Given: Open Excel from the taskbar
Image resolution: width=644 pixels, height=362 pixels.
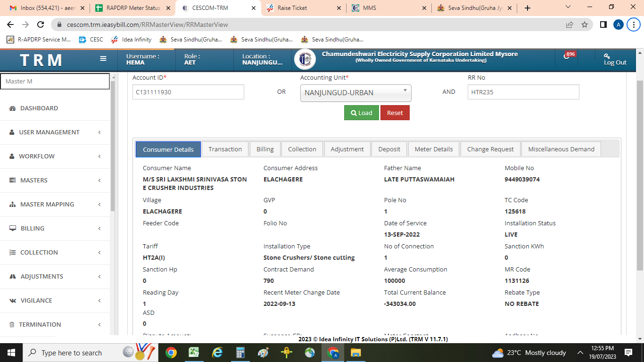Looking at the screenshot, I should [194, 352].
